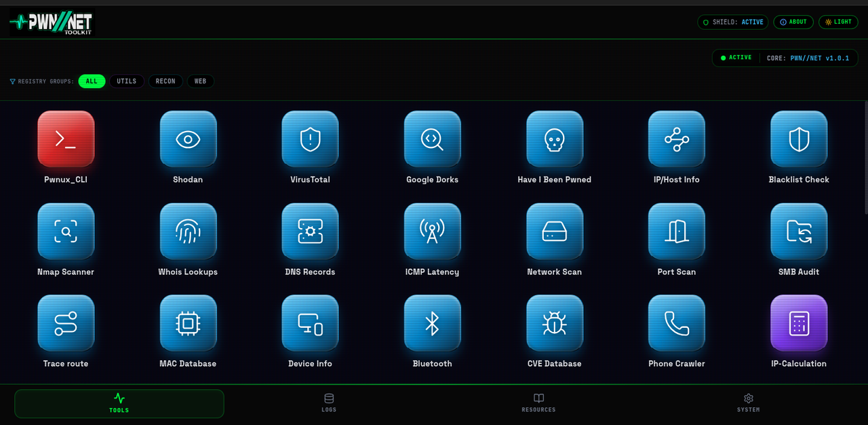Open the SYSTEM bottom tab
868x425 pixels.
(x=748, y=403)
